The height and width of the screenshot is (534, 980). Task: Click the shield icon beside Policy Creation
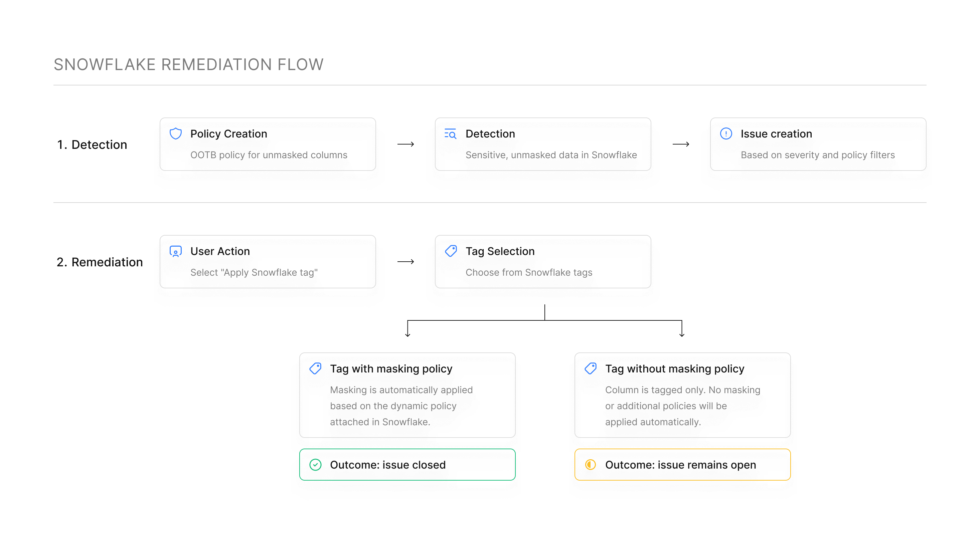pos(175,134)
